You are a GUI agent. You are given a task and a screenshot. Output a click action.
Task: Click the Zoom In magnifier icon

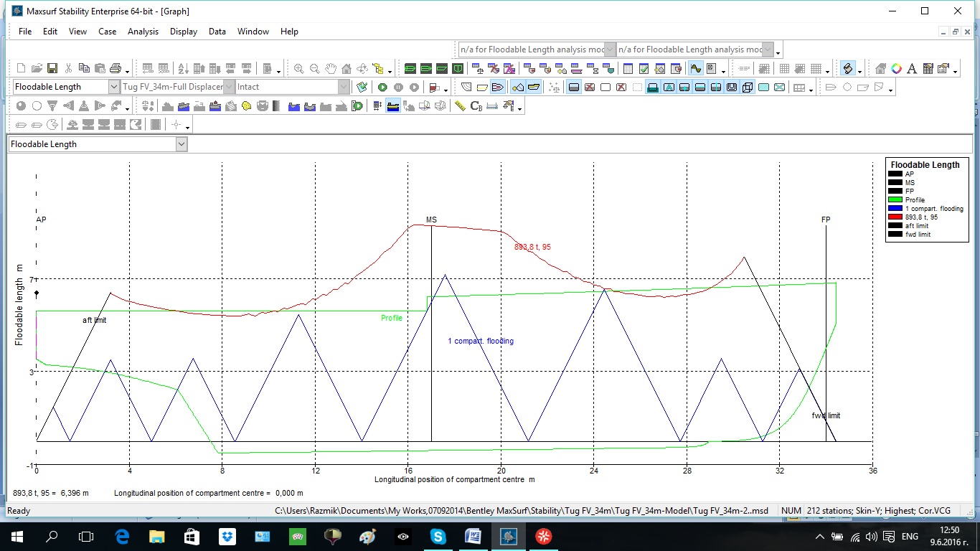[298, 69]
